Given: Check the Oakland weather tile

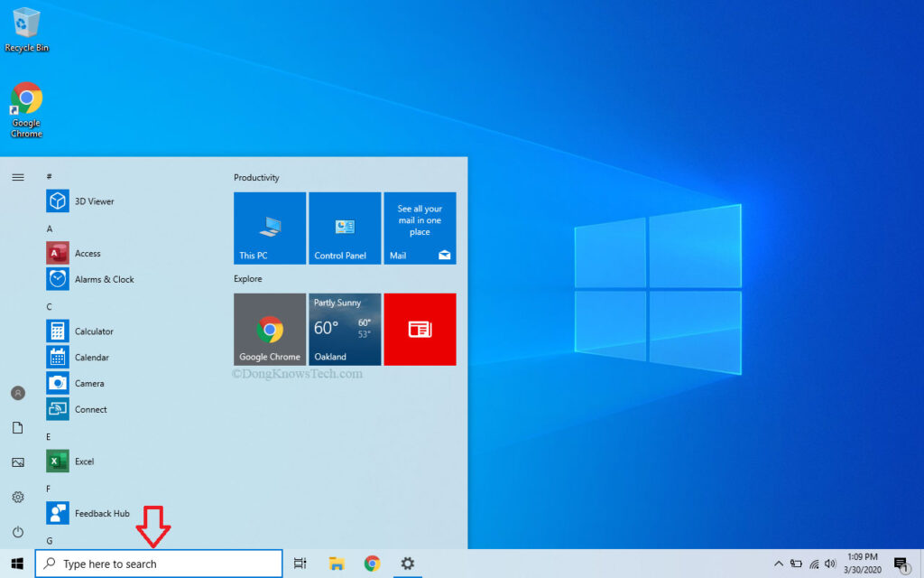Looking at the screenshot, I should click(x=345, y=329).
